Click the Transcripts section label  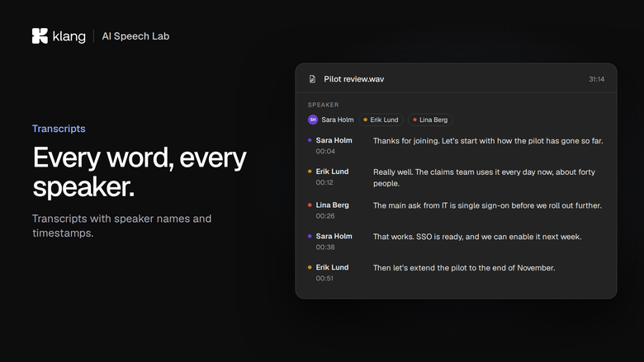click(59, 129)
